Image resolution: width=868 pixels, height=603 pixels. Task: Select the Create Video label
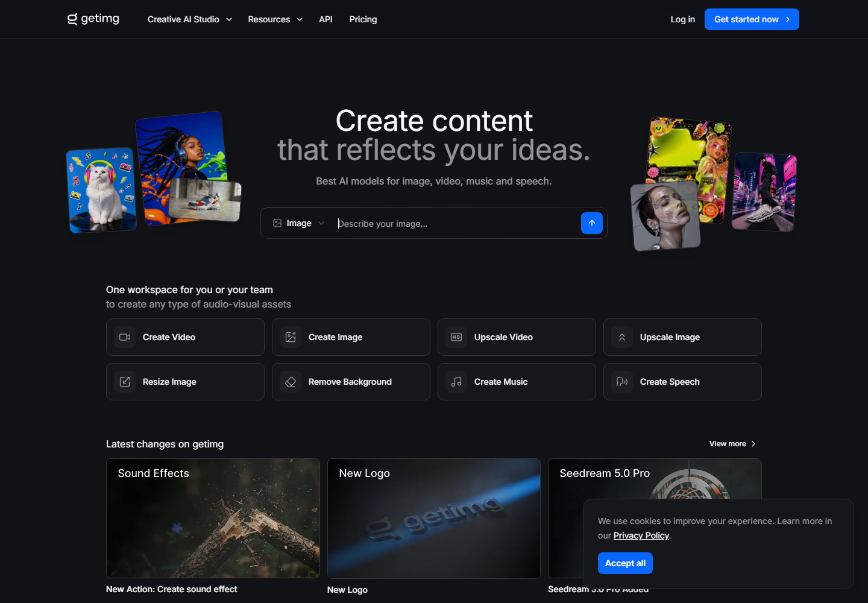169,337
